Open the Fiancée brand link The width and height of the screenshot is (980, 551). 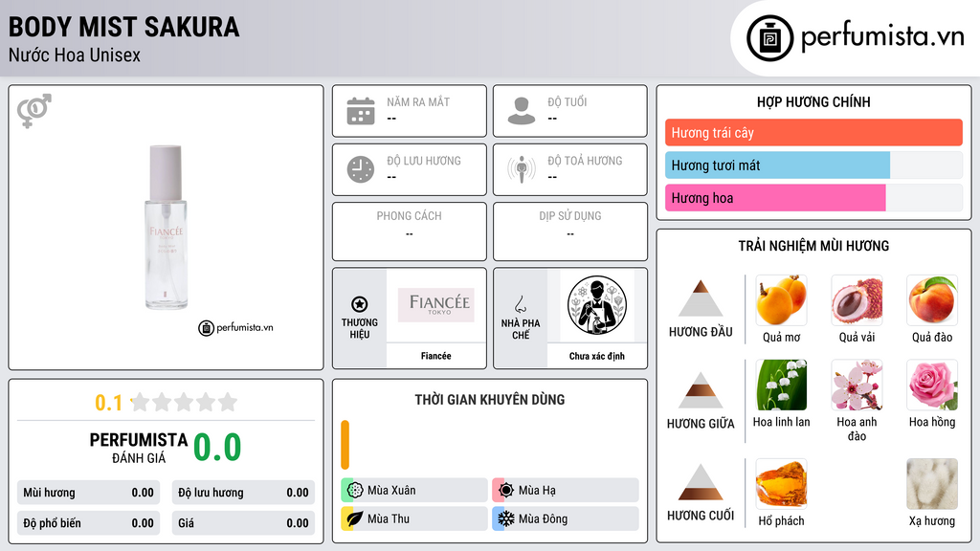click(435, 356)
